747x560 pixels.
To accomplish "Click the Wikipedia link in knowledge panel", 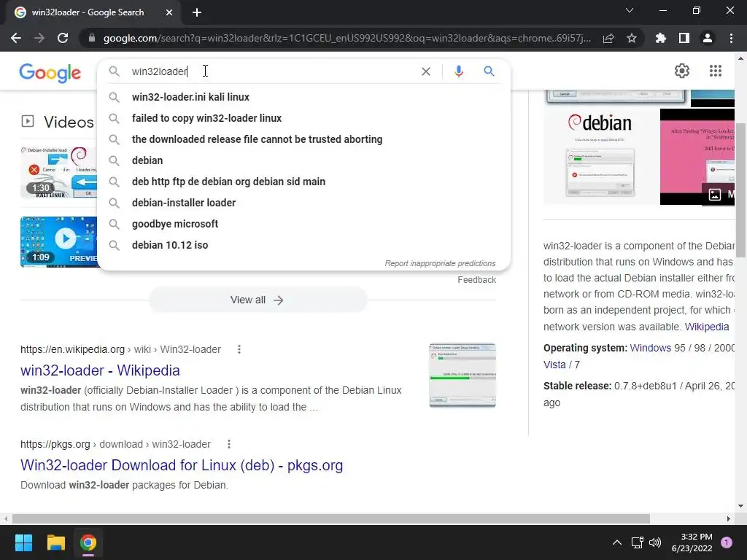I will [706, 327].
